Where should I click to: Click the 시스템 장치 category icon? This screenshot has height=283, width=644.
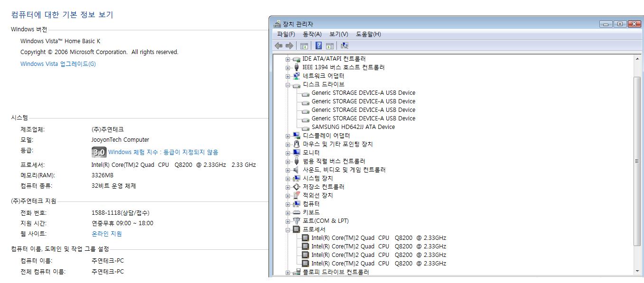pyautogui.click(x=297, y=178)
